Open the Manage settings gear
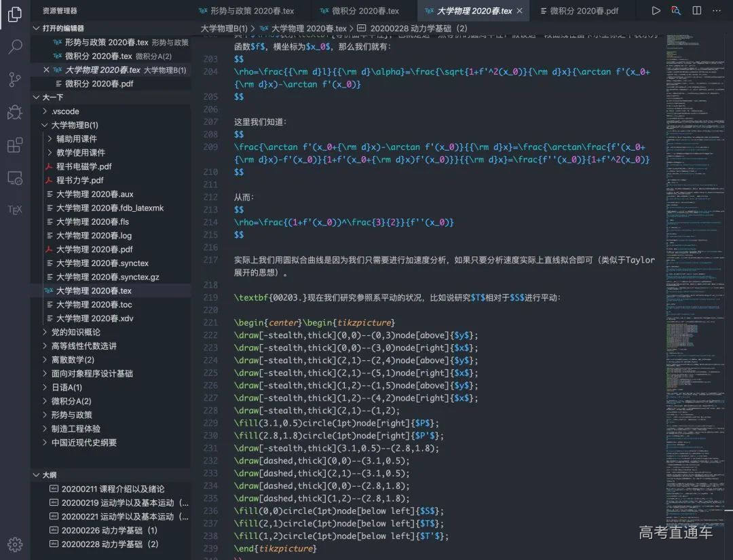Image resolution: width=733 pixels, height=560 pixels. click(x=15, y=544)
